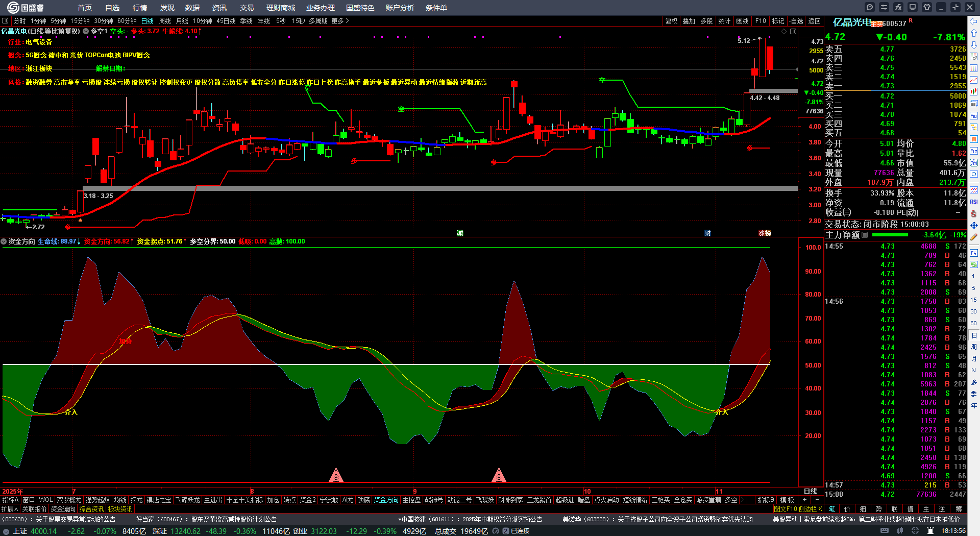Click the keyboard icon in status bar
980x536 pixels.
(x=885, y=531)
